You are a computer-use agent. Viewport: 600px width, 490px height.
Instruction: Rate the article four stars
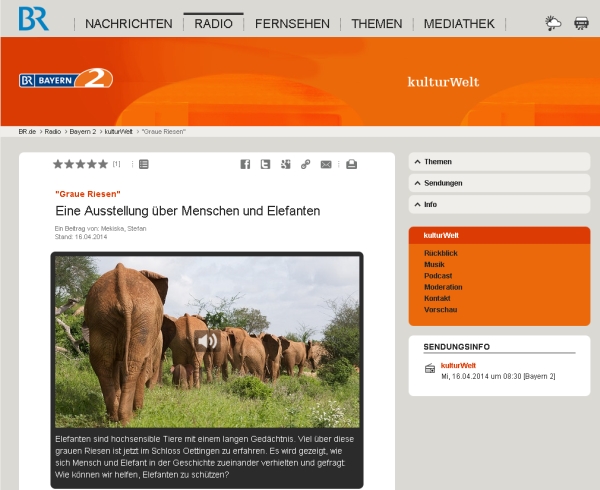tap(92, 164)
